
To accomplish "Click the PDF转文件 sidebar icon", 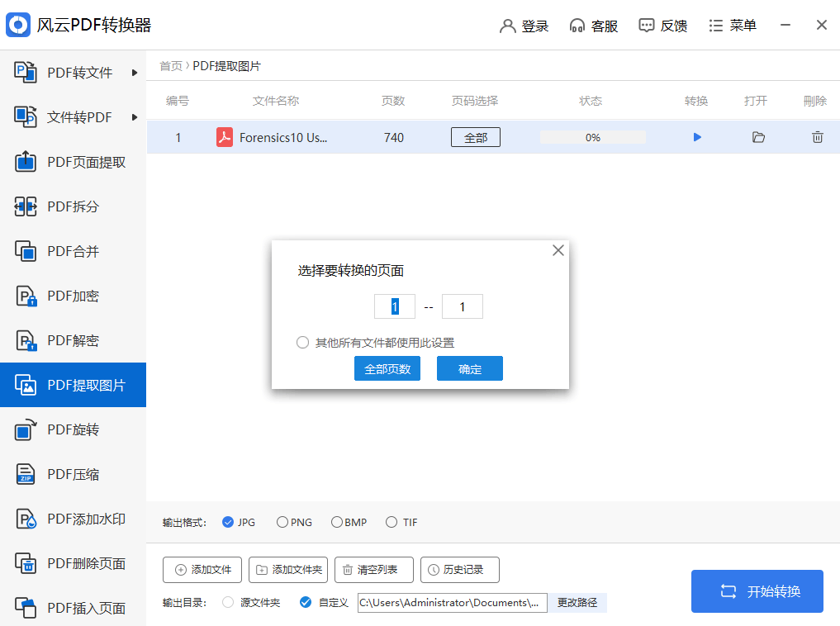I will coord(25,73).
